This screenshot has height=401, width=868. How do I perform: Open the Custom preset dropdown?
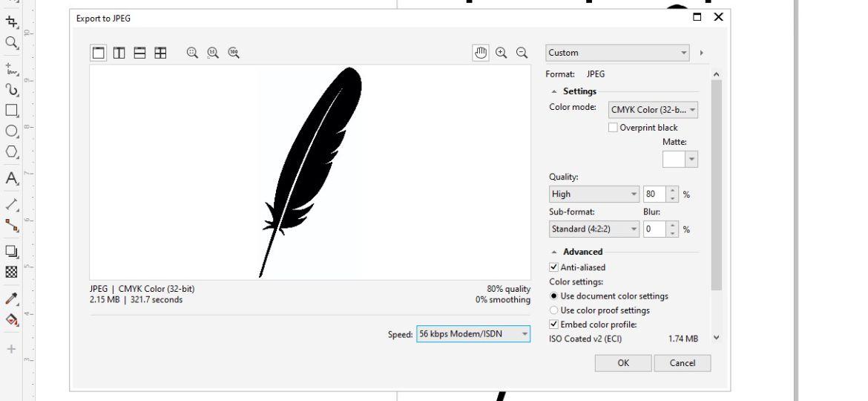click(617, 53)
